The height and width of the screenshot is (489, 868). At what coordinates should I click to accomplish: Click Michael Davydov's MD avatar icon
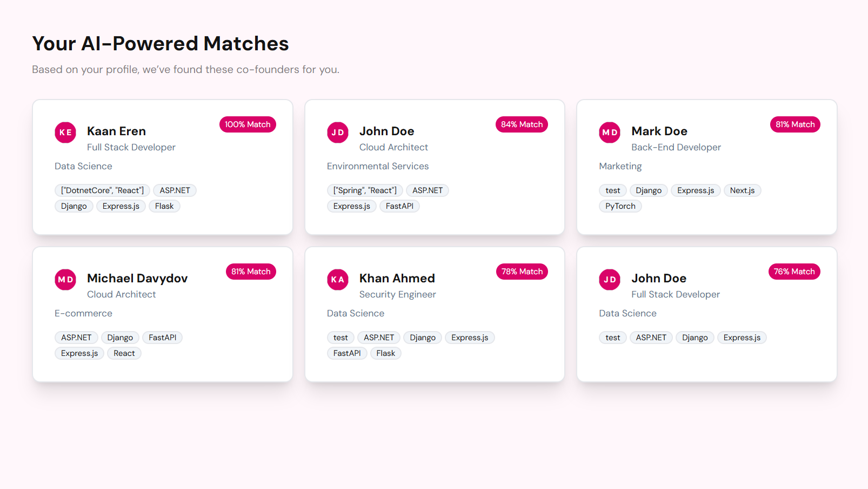point(65,280)
